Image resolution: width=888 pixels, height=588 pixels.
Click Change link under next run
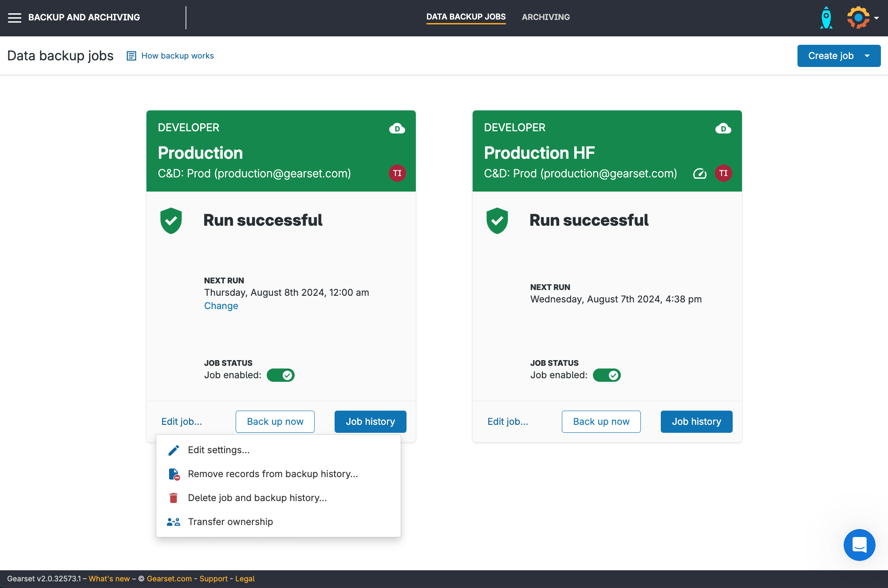(221, 306)
